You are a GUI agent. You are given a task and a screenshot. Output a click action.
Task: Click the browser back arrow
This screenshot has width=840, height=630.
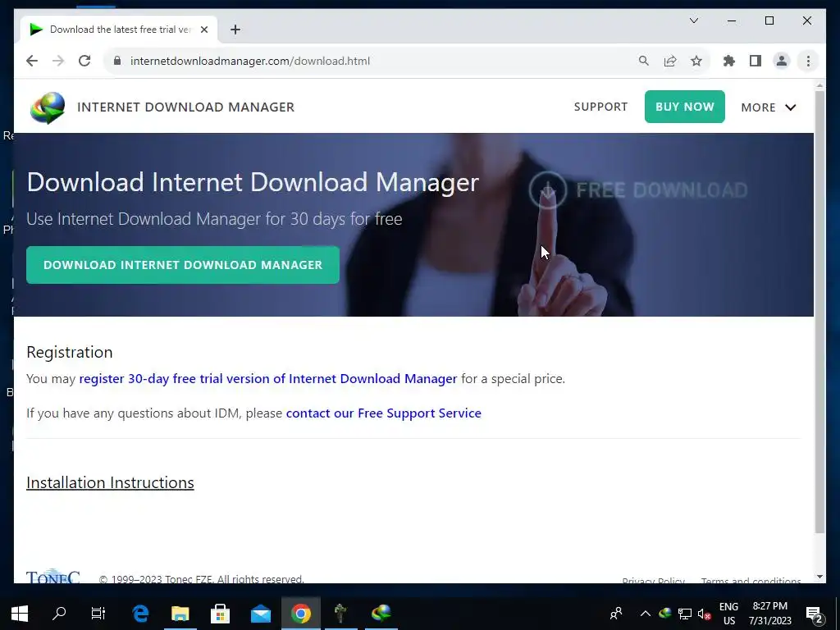tap(32, 61)
